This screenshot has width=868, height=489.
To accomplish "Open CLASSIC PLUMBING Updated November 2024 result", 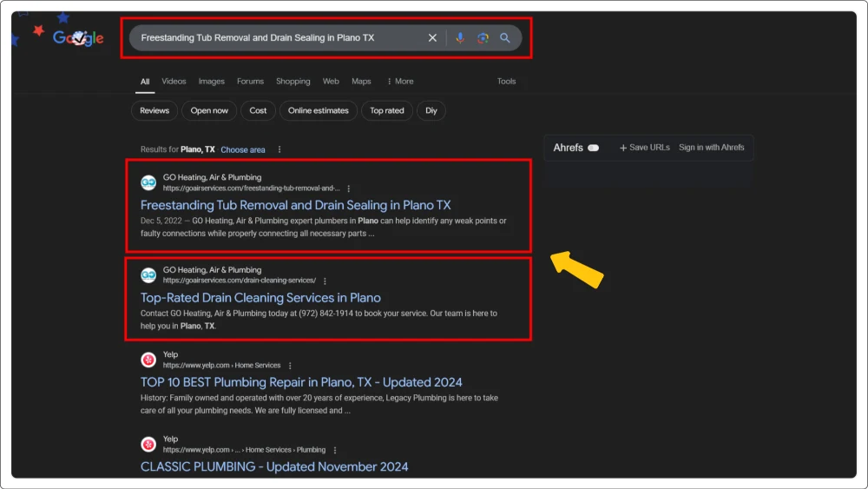I will 274,466.
